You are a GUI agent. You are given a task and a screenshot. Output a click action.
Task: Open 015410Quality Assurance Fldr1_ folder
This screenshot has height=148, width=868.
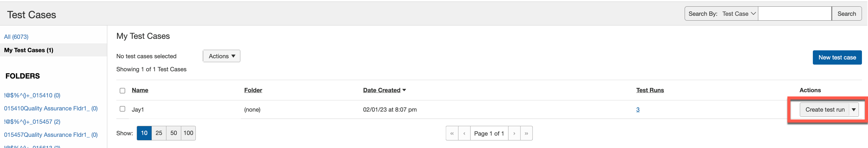click(51, 109)
